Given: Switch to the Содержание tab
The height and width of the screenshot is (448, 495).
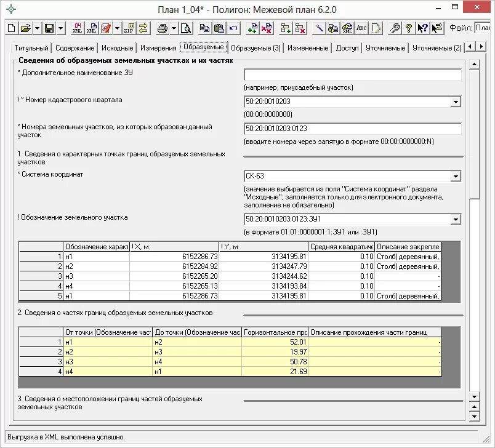Looking at the screenshot, I should tap(75, 48).
